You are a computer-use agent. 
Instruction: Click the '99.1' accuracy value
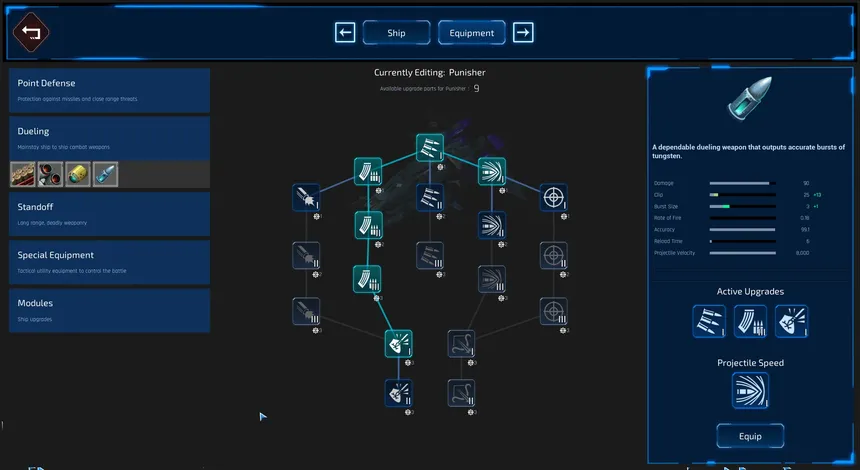point(805,230)
